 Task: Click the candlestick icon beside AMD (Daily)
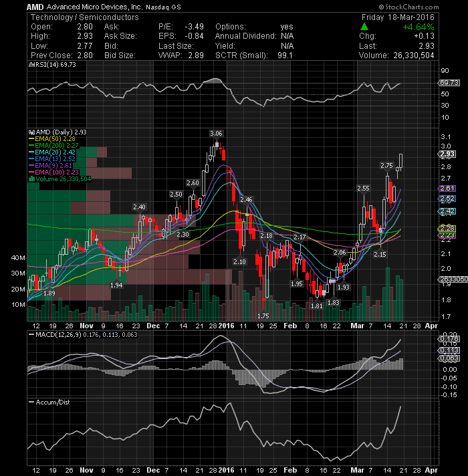[x=31, y=132]
